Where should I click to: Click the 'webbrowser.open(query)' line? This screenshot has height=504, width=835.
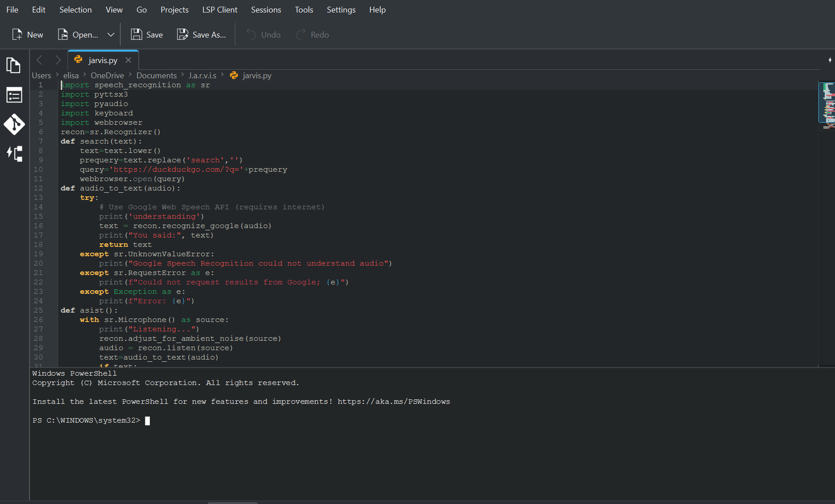click(132, 179)
